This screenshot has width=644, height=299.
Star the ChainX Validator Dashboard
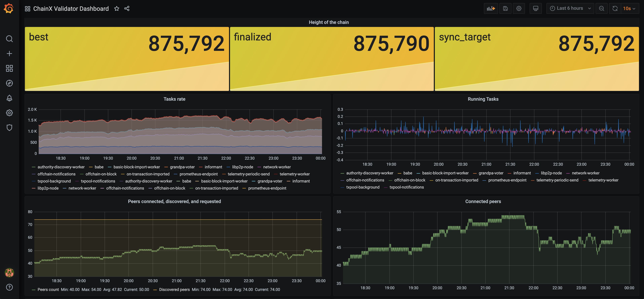click(117, 9)
